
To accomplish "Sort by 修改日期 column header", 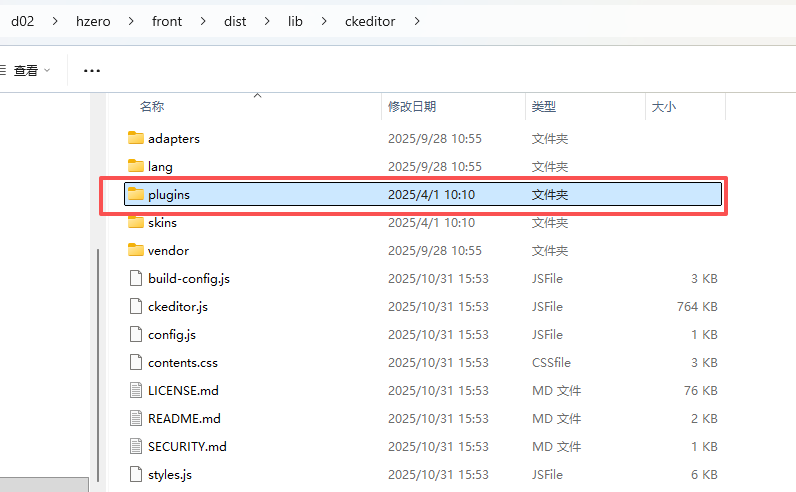I will coord(412,106).
